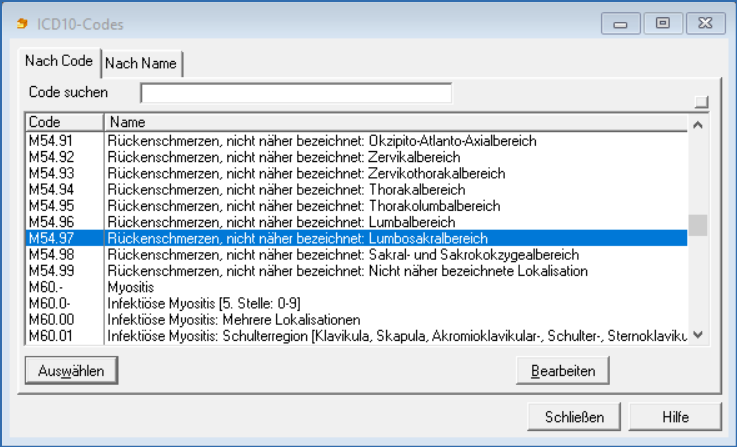The height and width of the screenshot is (447, 737).
Task: Select row M54.93 Zervikothorakalbereich
Action: coord(356,173)
